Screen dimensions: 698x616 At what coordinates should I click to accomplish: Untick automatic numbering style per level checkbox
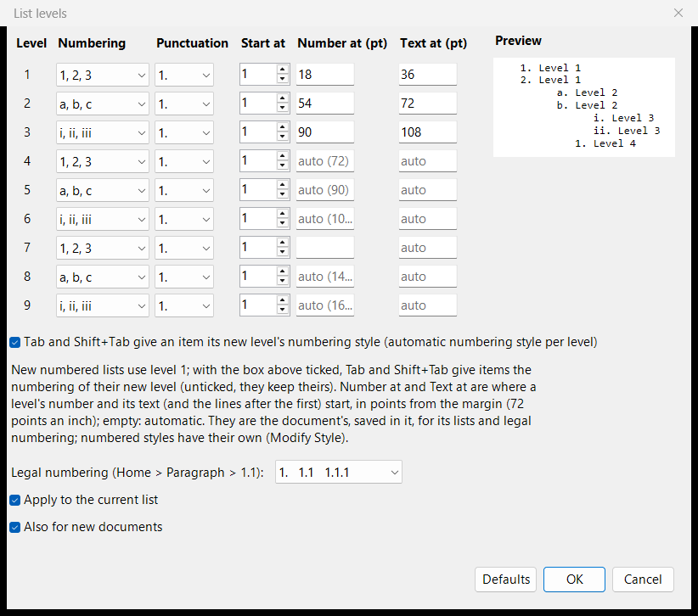(14, 343)
